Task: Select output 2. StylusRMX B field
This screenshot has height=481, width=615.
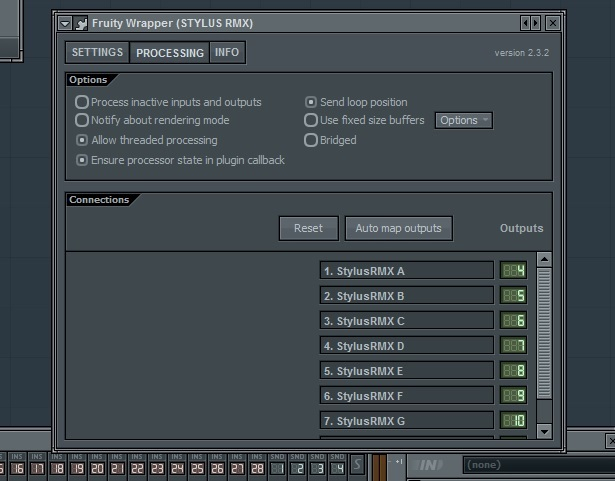Action: click(x=407, y=295)
